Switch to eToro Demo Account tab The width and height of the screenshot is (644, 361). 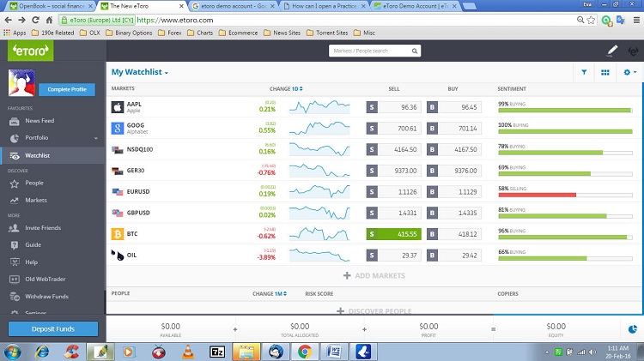416,6
